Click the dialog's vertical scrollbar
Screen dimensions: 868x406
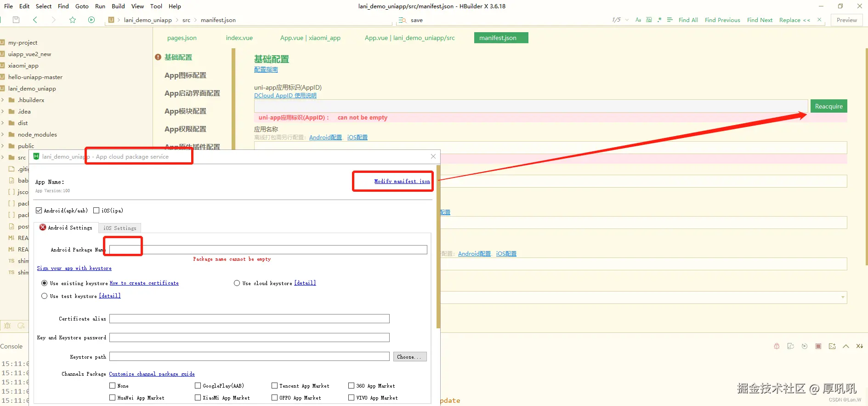[438, 247]
